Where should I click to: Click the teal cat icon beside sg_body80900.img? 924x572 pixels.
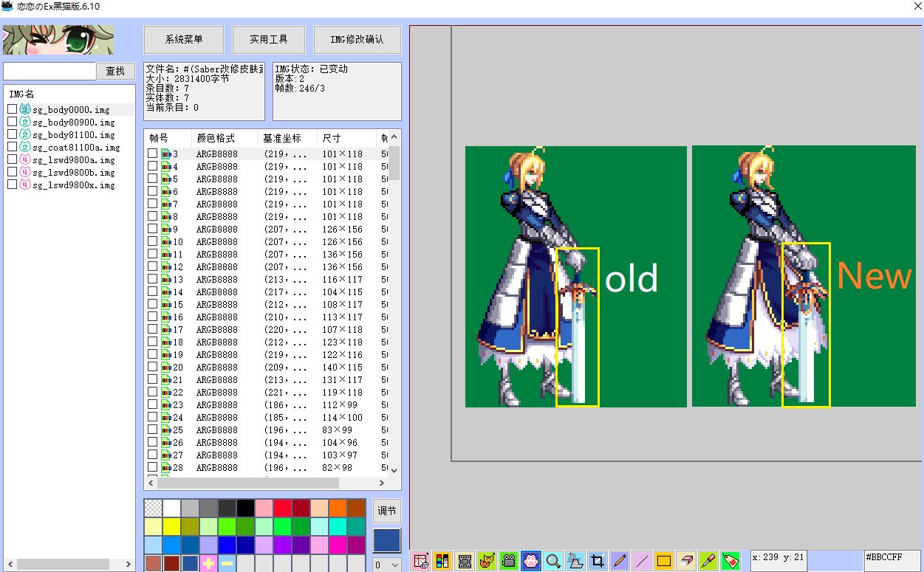(x=24, y=122)
